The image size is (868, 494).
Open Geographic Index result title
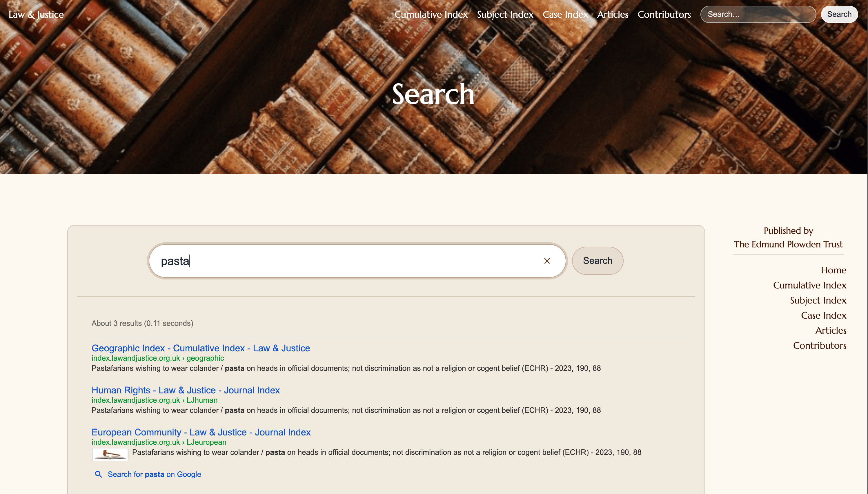tap(200, 348)
